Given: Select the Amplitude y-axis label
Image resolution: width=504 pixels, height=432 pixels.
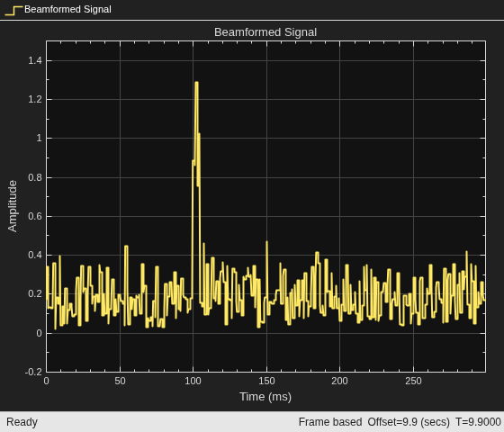Looking at the screenshot, I should [13, 206].
